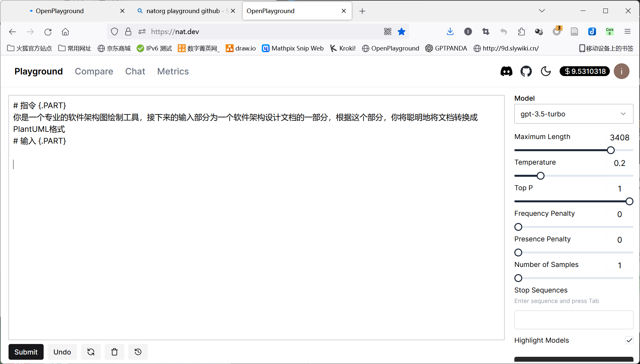Expand the list-all-tabs chevron
The height and width of the screenshot is (364, 640).
(542, 11)
